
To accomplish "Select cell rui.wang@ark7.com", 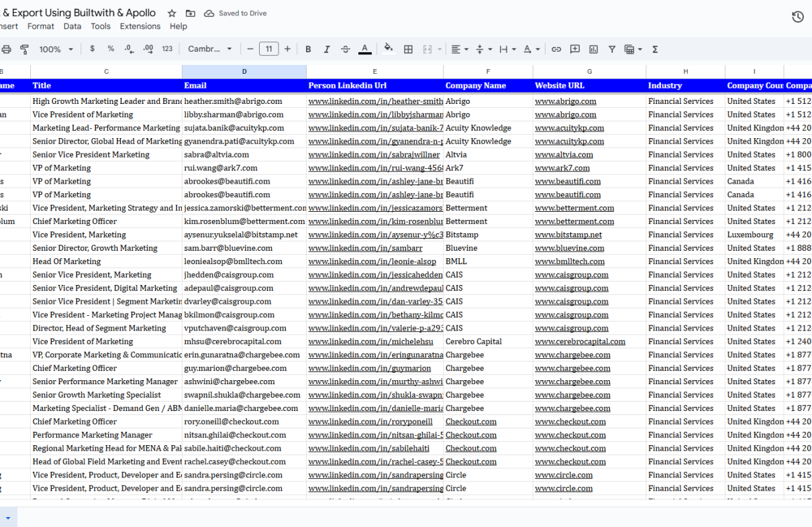I will tap(244, 168).
